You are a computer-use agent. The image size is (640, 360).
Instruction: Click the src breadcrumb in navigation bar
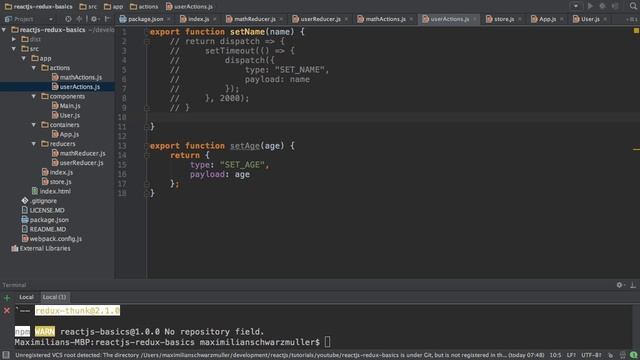88,7
